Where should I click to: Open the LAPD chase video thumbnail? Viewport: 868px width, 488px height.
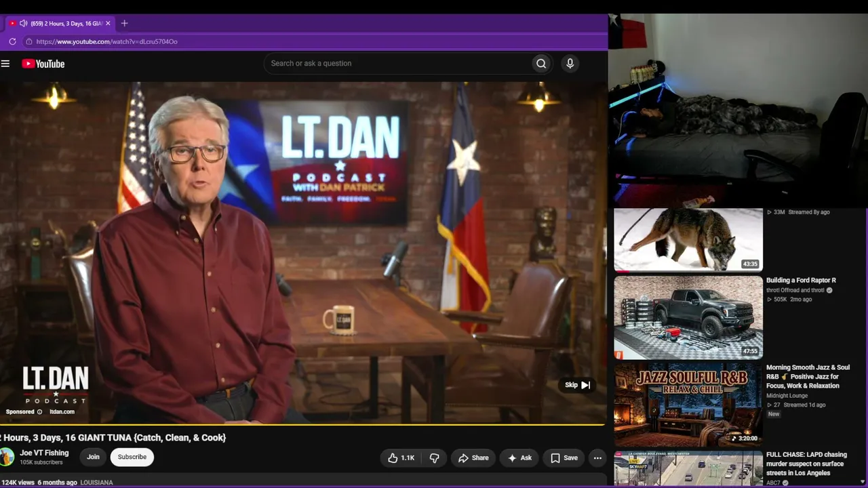(688, 469)
